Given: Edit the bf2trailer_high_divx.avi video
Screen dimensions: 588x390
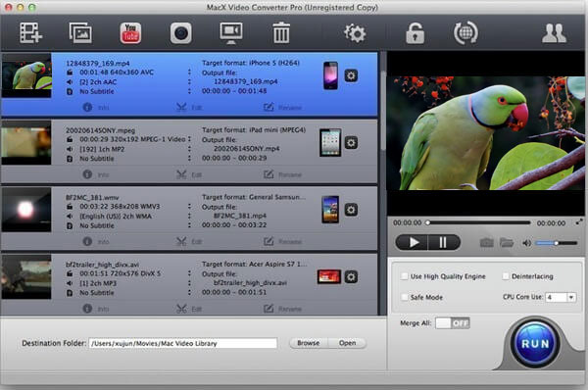Looking at the screenshot, I should click(189, 309).
